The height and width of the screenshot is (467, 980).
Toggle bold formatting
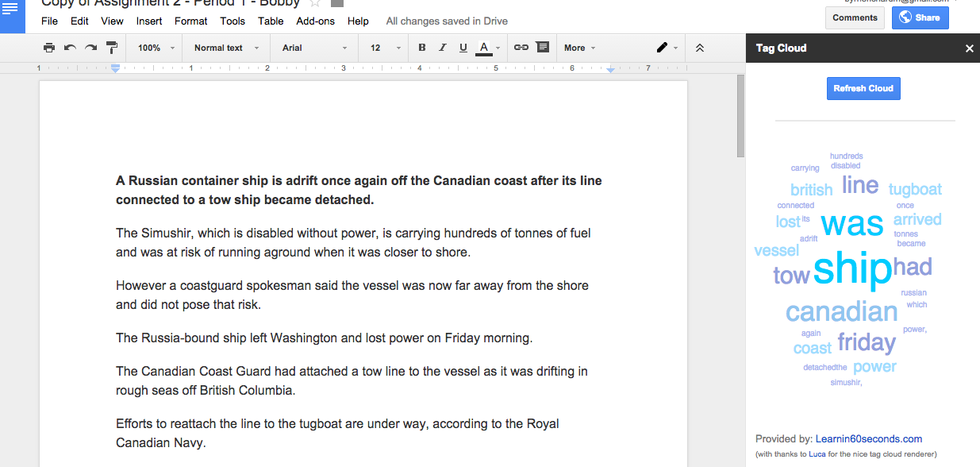click(x=422, y=48)
